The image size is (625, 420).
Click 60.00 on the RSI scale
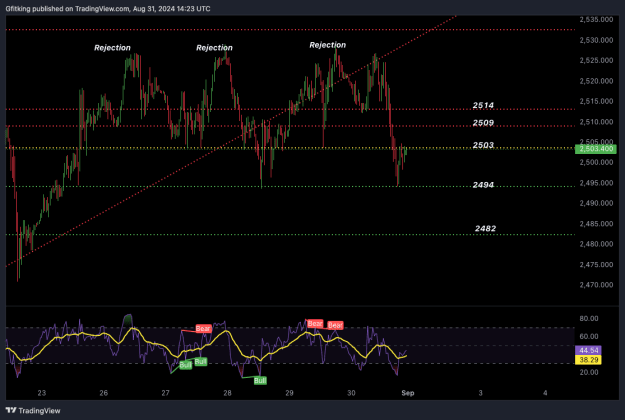coord(589,336)
